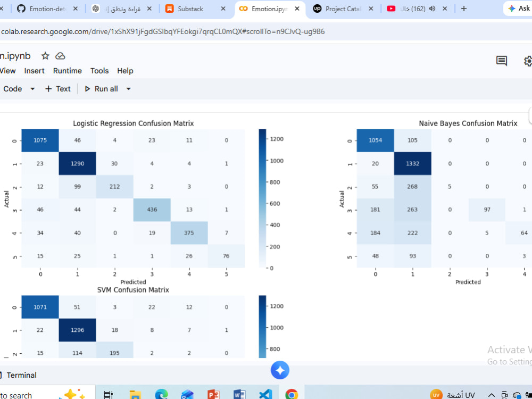Click the cloud saved-status icon

(61, 56)
